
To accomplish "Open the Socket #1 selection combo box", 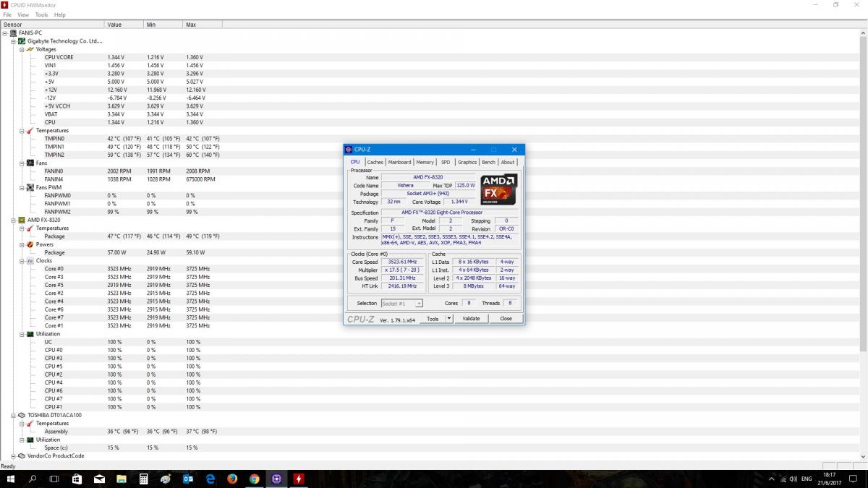I will tap(402, 304).
